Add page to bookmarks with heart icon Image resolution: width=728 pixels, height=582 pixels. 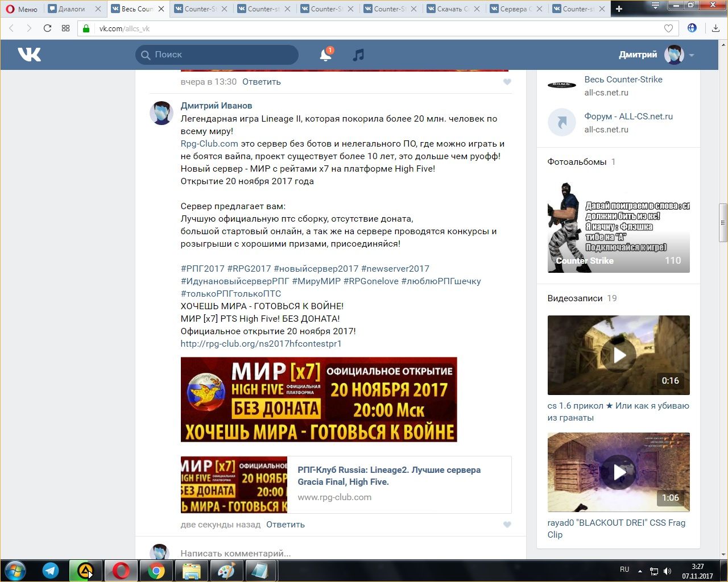click(668, 28)
